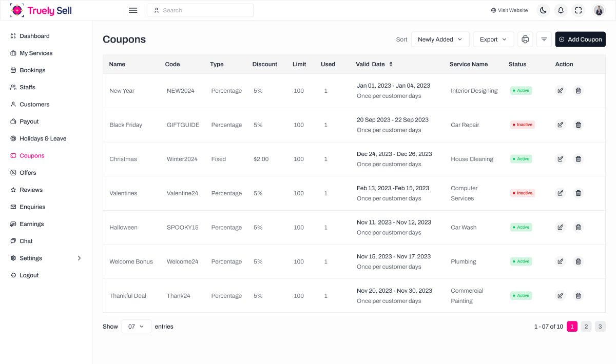Screen dimensions: 616x364
Task: Open the notifications bell
Action: (561, 10)
